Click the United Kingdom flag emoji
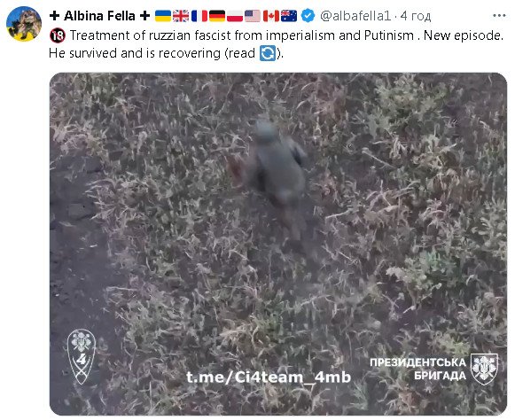The height and width of the screenshot is (420, 515). click(181, 16)
